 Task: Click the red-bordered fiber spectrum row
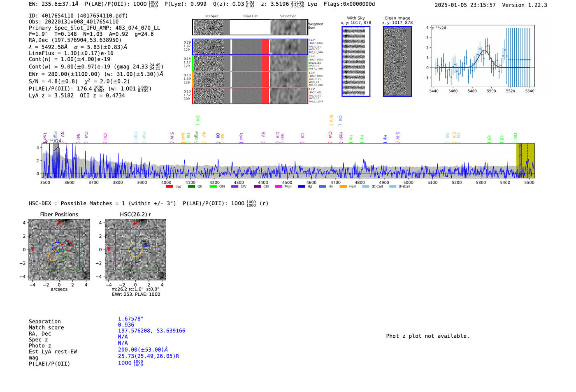coord(250,95)
